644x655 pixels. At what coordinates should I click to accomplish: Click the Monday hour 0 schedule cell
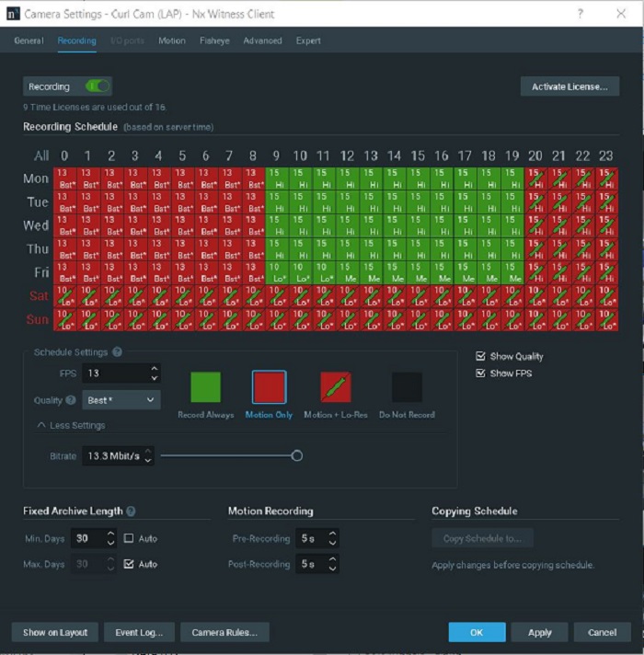64,178
